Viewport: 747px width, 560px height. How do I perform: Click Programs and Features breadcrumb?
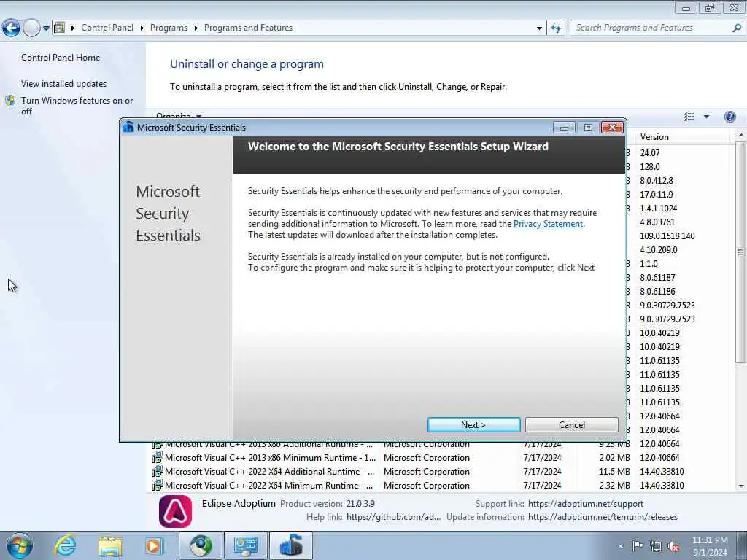point(248,28)
